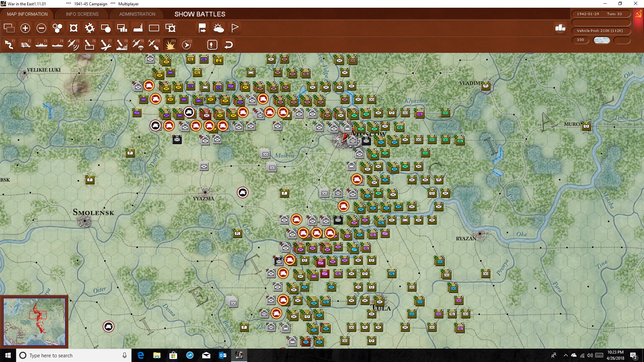The height and width of the screenshot is (362, 644).
Task: Select Air recon F5 icon
Action: coord(73,45)
